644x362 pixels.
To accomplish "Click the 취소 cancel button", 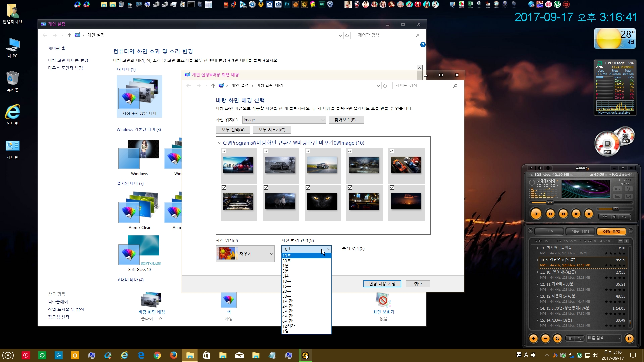I will [418, 284].
